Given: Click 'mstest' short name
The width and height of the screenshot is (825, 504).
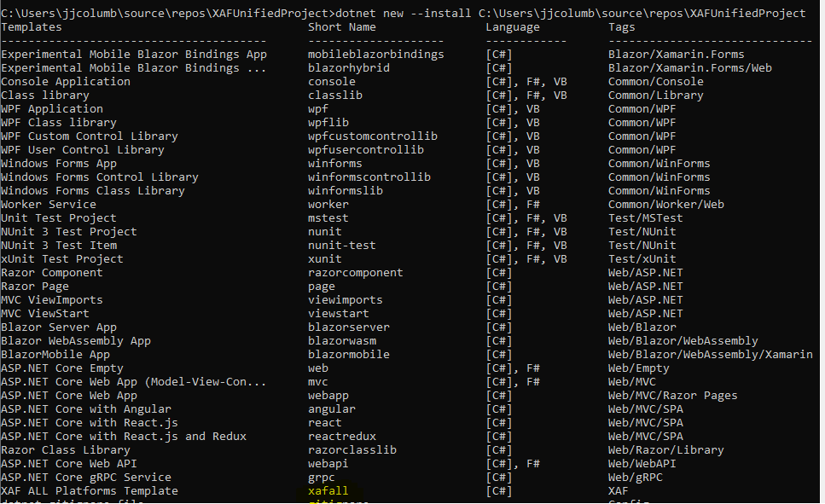Looking at the screenshot, I should (328, 218).
